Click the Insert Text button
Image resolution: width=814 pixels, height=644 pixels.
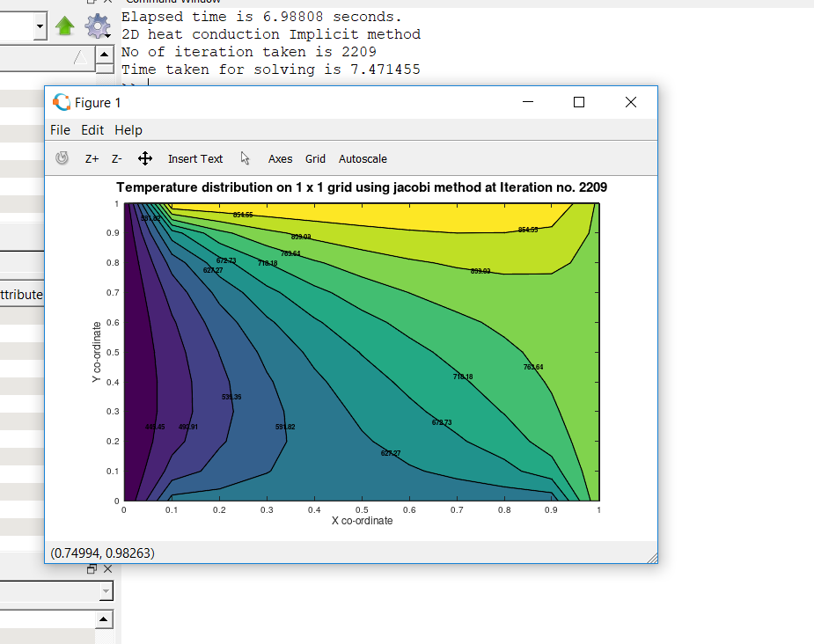pyautogui.click(x=195, y=159)
